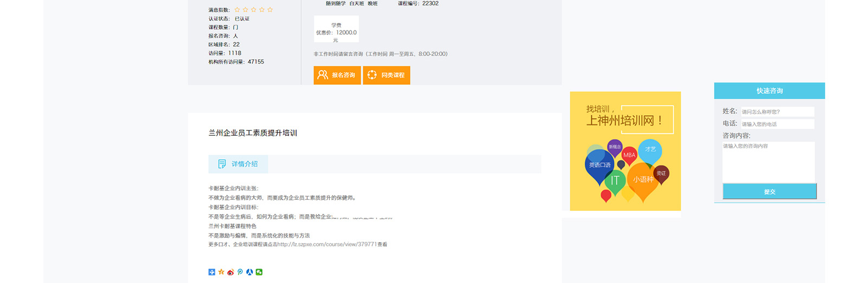The width and height of the screenshot is (868, 283).
Task: Share to Renren icon
Action: point(250,272)
